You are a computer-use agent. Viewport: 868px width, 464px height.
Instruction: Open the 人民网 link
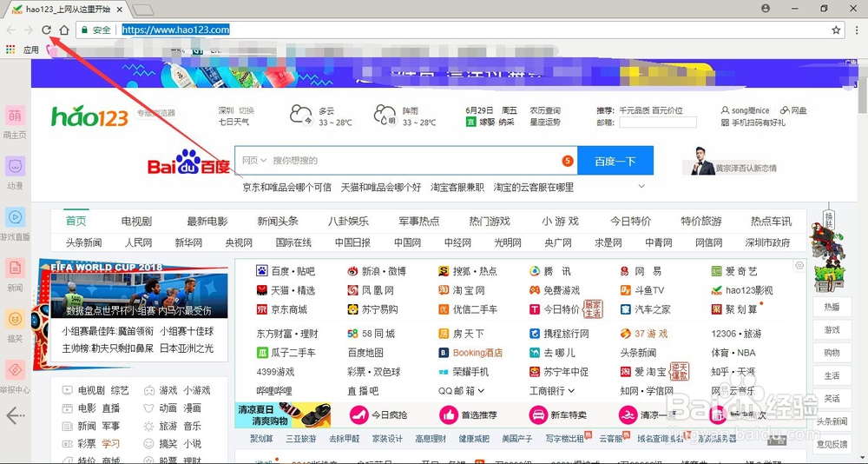138,242
